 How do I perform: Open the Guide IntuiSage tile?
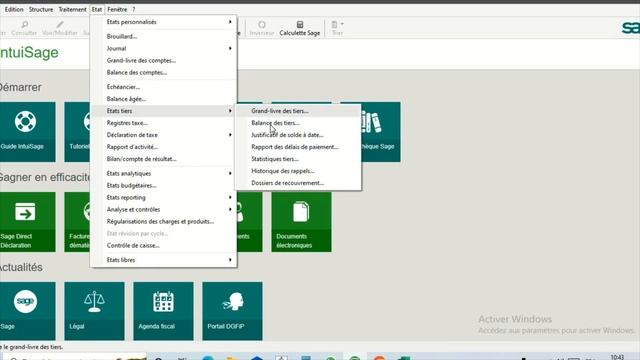27,132
